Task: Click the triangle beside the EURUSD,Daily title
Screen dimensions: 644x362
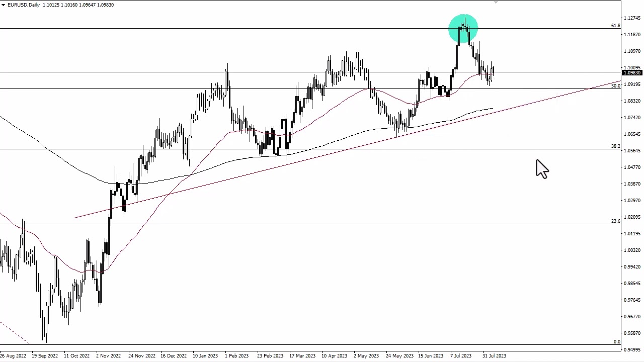Action: [x=3, y=5]
